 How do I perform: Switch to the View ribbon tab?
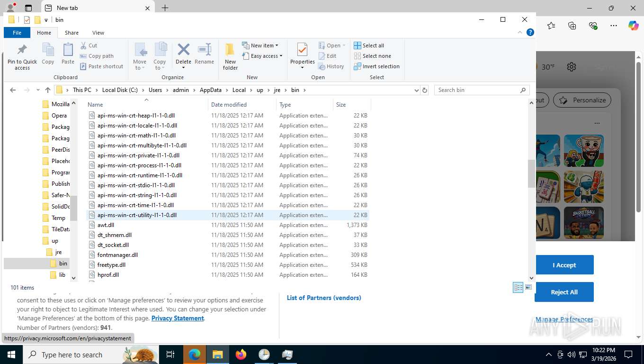click(98, 33)
